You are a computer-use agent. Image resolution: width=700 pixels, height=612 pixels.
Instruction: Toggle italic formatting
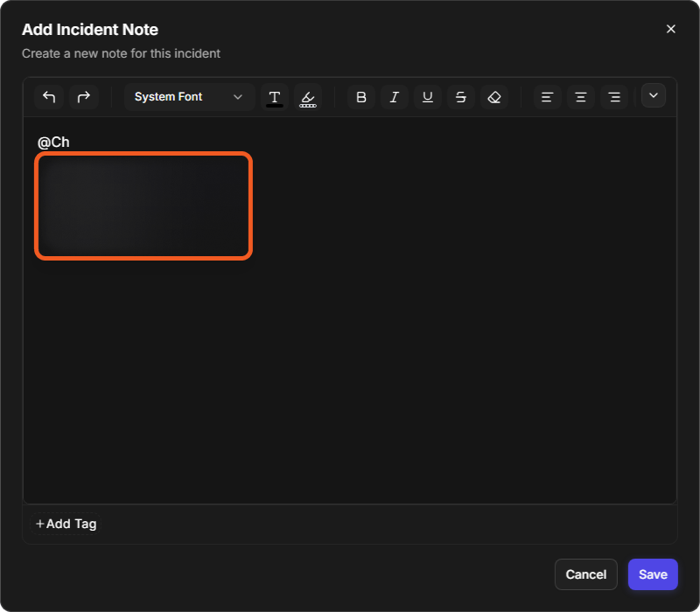click(x=395, y=97)
